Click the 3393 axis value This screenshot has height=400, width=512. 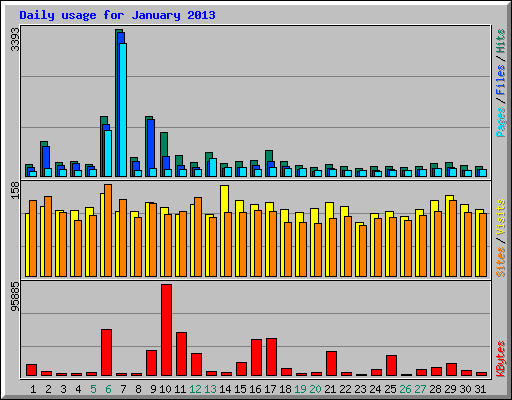pos(15,39)
